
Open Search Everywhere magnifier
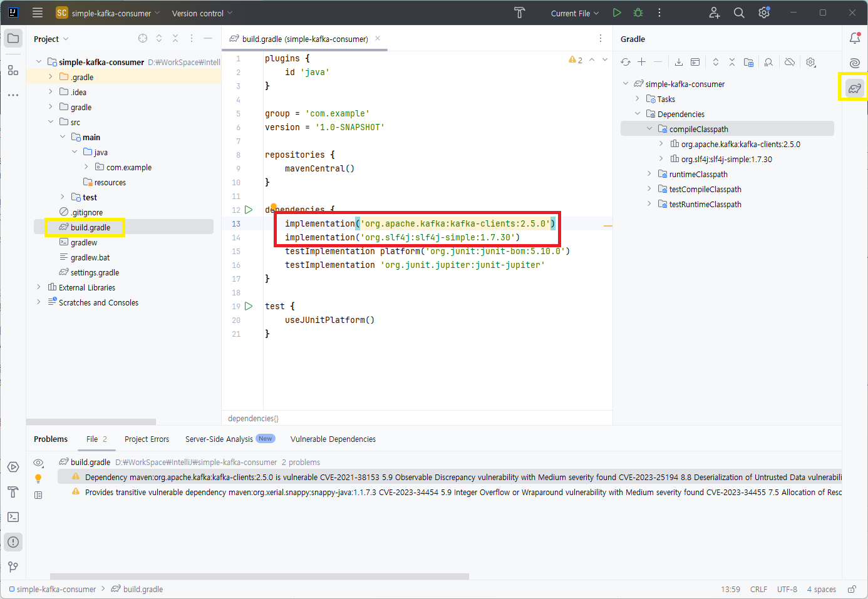(x=739, y=13)
